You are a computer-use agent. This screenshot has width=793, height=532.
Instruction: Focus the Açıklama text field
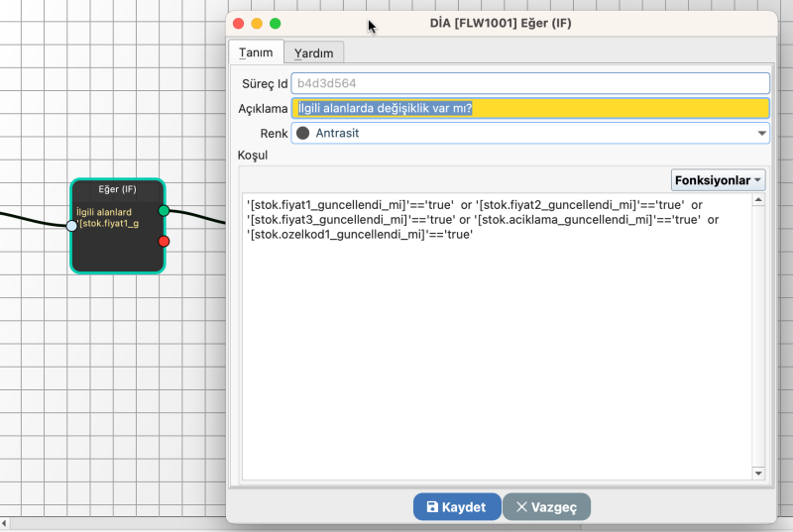[529, 108]
